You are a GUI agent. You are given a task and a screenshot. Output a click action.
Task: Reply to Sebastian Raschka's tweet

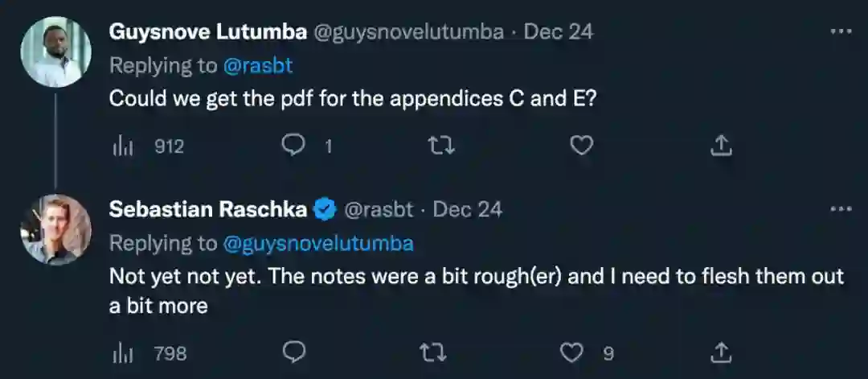pyautogui.click(x=296, y=352)
